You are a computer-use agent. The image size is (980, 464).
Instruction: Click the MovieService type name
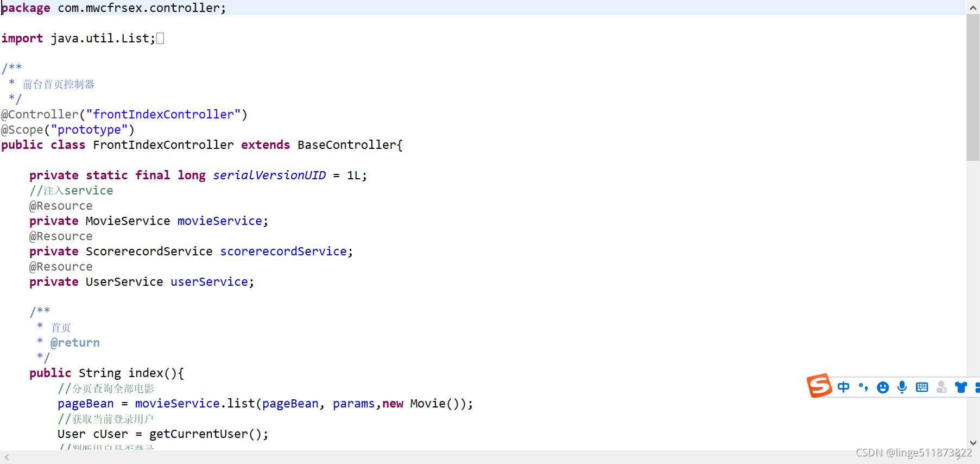point(128,221)
